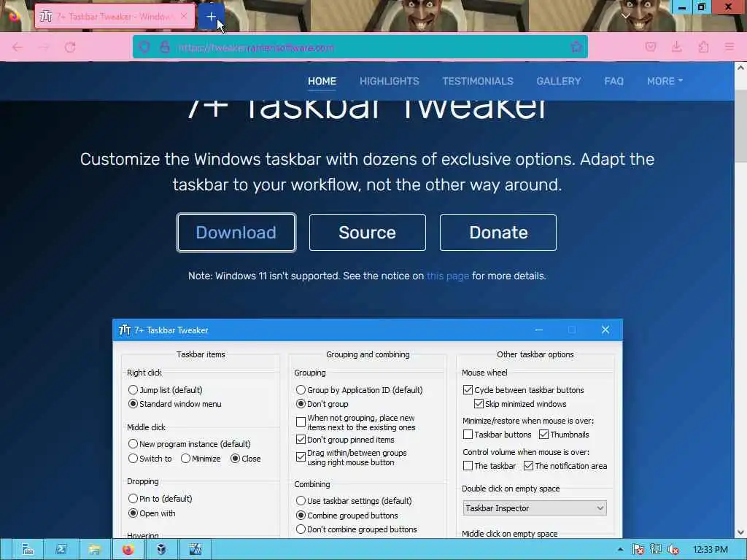This screenshot has width=747, height=560.
Task: Open the FAQ section
Action: [614, 81]
